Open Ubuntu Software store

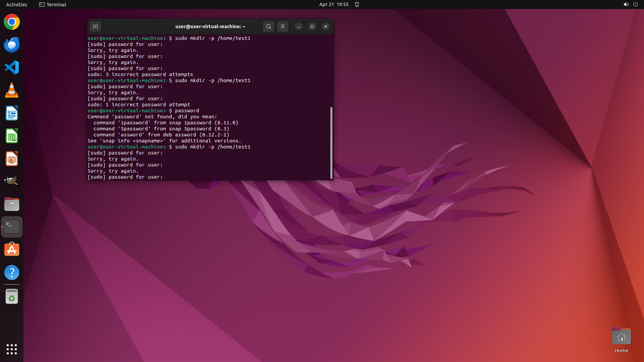pos(12,250)
